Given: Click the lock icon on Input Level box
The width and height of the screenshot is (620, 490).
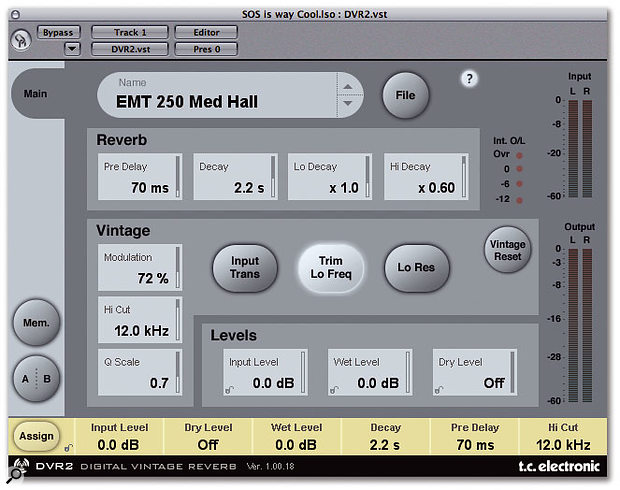Looking at the screenshot, I should coord(229,390).
